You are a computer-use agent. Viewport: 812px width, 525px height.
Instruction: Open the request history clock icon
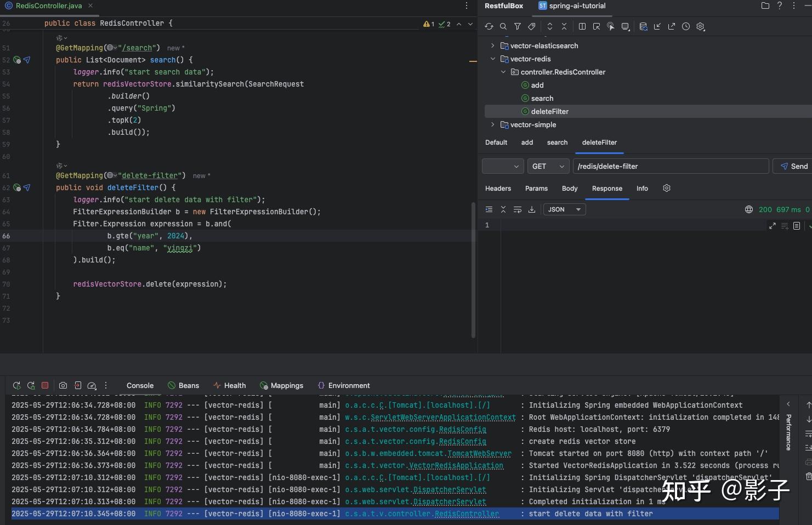point(686,26)
